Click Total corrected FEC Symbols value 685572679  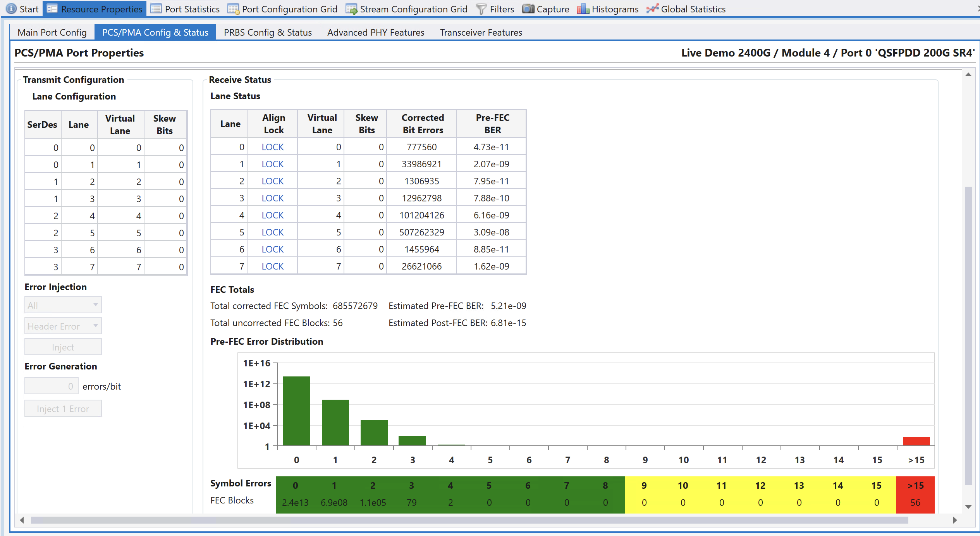[x=355, y=306]
